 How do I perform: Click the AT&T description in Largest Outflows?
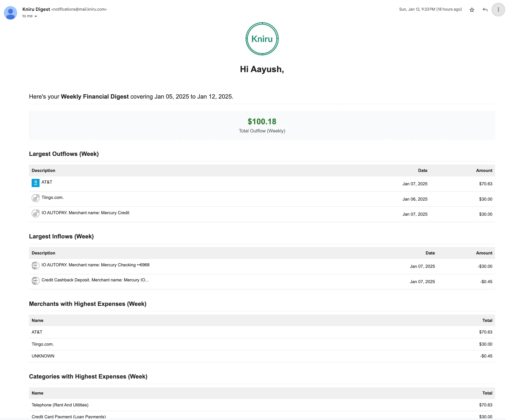(x=47, y=182)
